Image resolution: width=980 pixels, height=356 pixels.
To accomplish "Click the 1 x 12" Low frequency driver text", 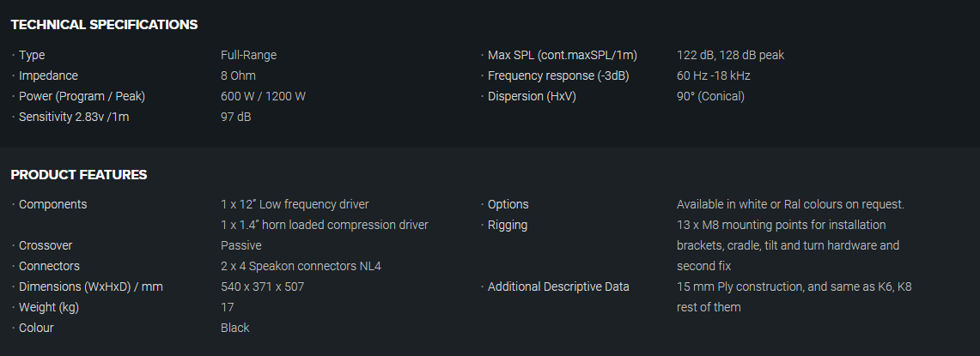I will [x=295, y=204].
